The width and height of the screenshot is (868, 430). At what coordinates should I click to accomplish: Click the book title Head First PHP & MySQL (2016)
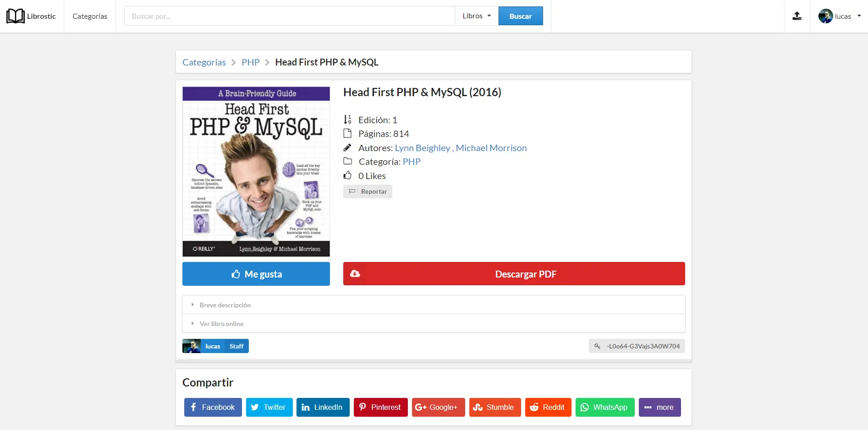tap(422, 92)
